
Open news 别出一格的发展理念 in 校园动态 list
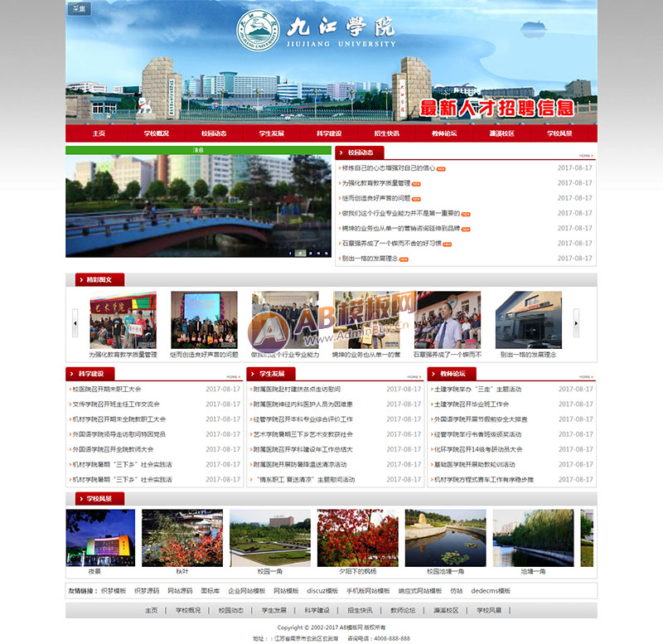coord(370,259)
